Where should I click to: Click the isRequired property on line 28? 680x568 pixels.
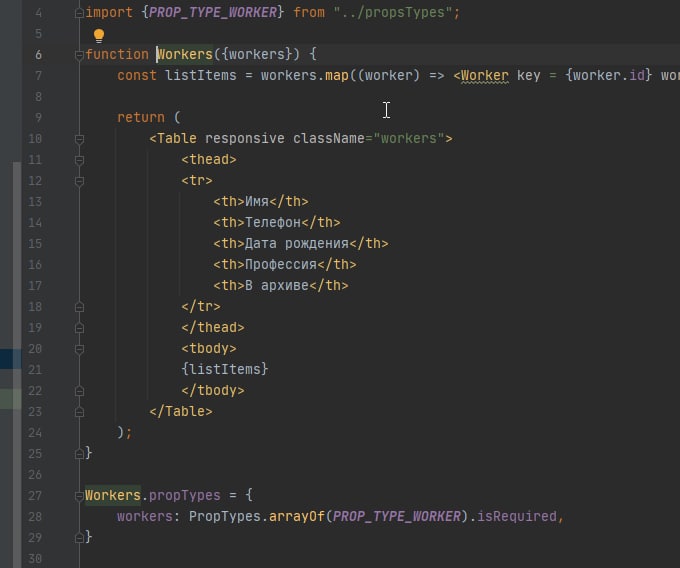[x=517, y=516]
